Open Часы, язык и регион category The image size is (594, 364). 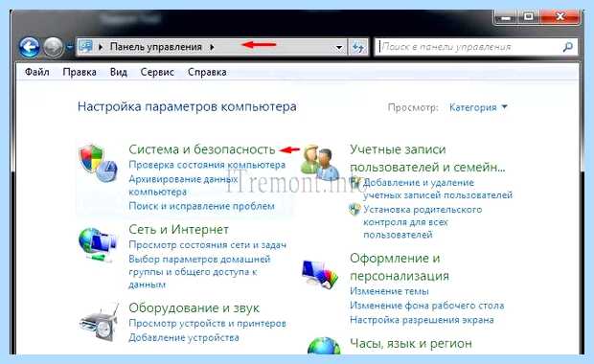tap(411, 344)
